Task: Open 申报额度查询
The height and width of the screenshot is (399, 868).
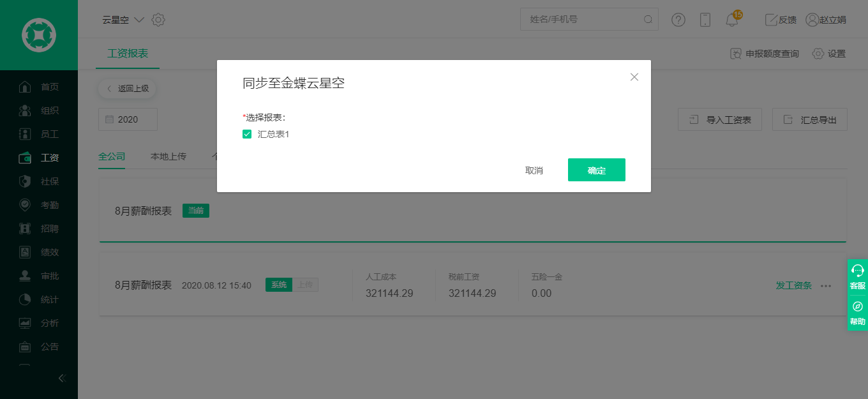Action: (765, 54)
